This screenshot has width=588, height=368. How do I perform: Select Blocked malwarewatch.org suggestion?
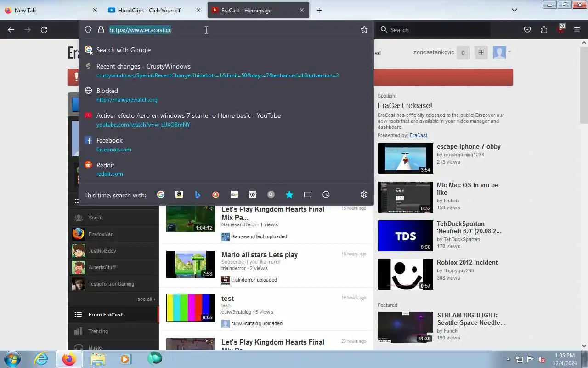[226, 95]
